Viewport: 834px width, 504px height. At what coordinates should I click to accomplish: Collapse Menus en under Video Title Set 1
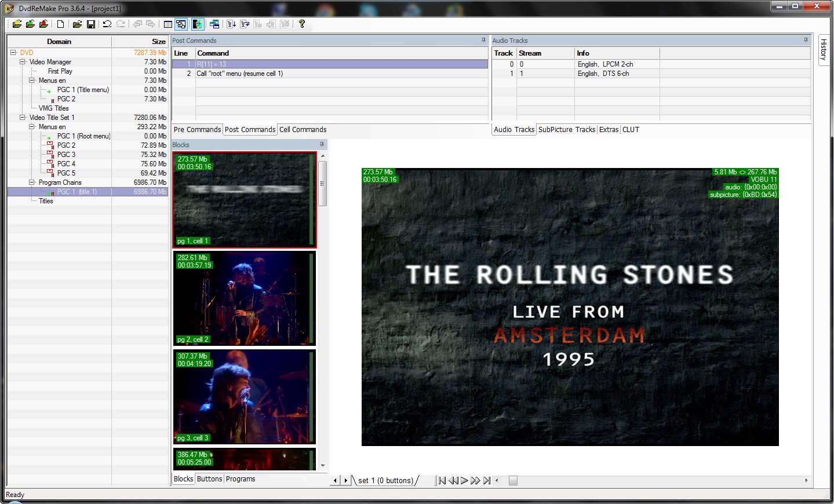tap(32, 127)
